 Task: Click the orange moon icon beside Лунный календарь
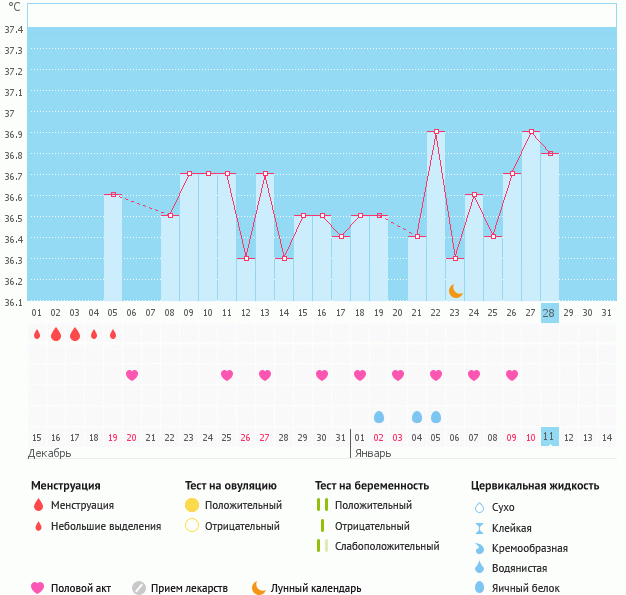pos(259,588)
